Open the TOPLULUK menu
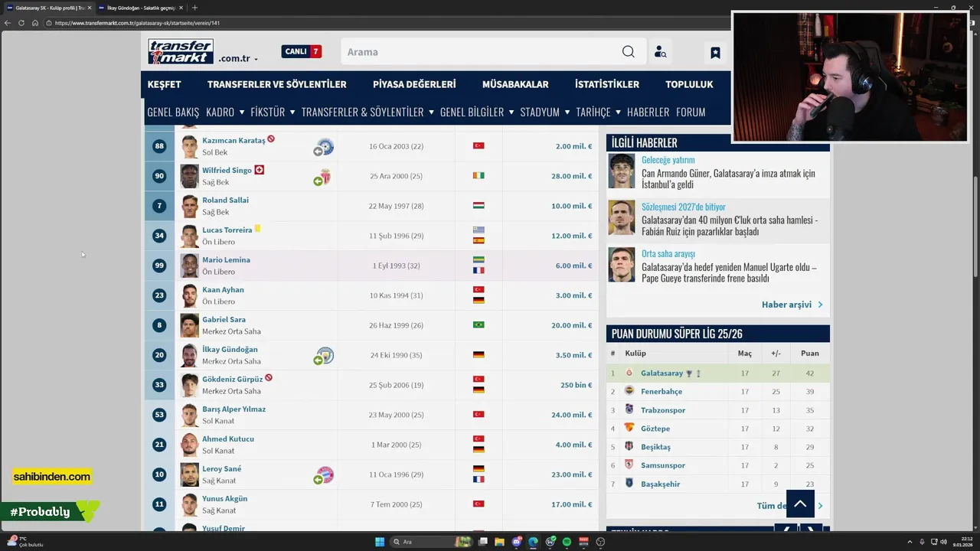 [x=689, y=84]
